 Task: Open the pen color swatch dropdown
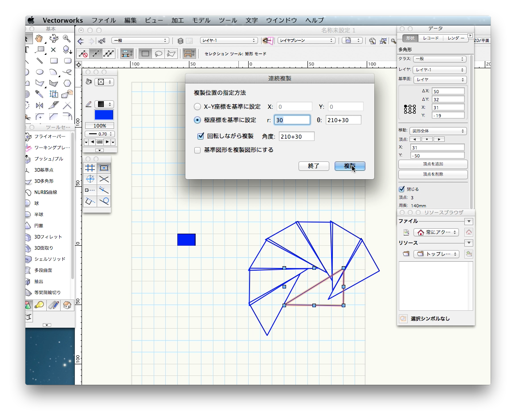tap(104, 104)
